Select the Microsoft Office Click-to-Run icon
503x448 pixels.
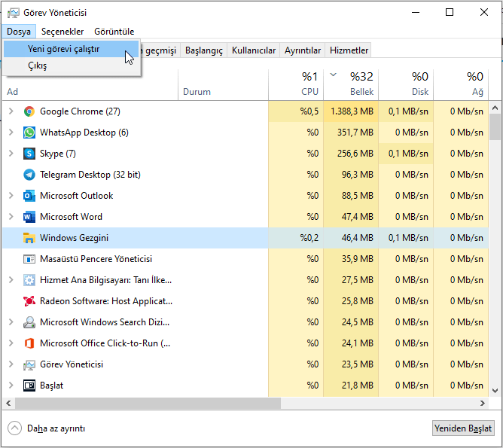29,343
